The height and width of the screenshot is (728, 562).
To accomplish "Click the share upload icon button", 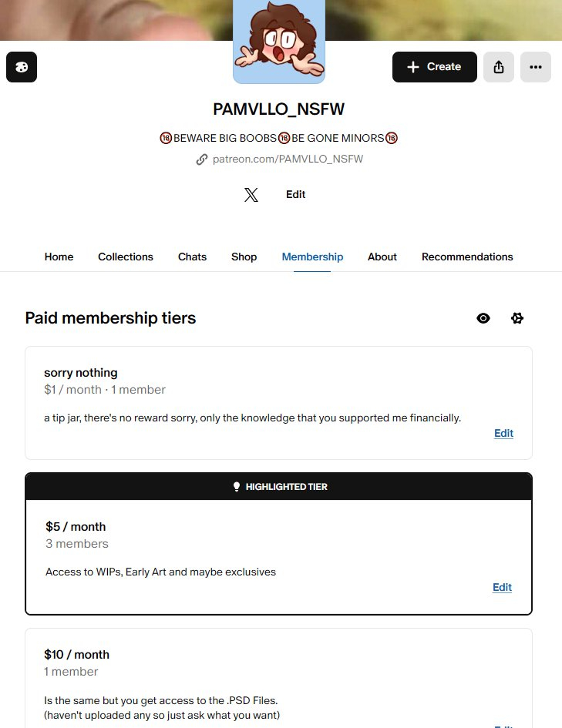I will click(499, 67).
